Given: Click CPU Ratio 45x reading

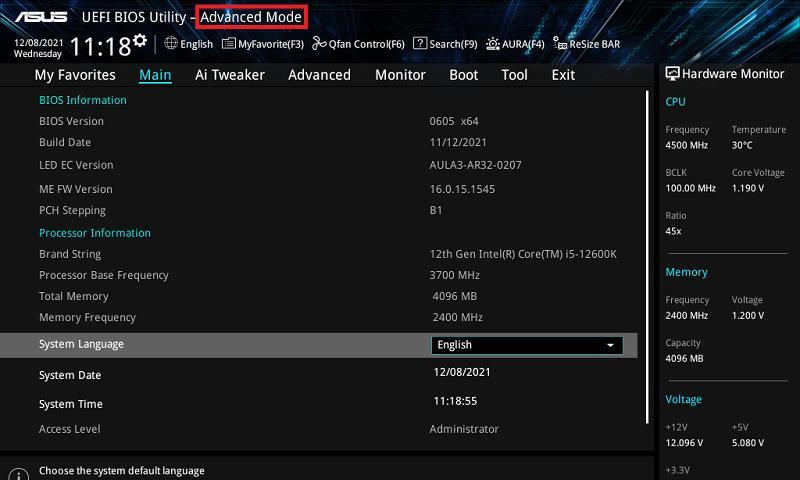Looking at the screenshot, I should click(x=673, y=231).
